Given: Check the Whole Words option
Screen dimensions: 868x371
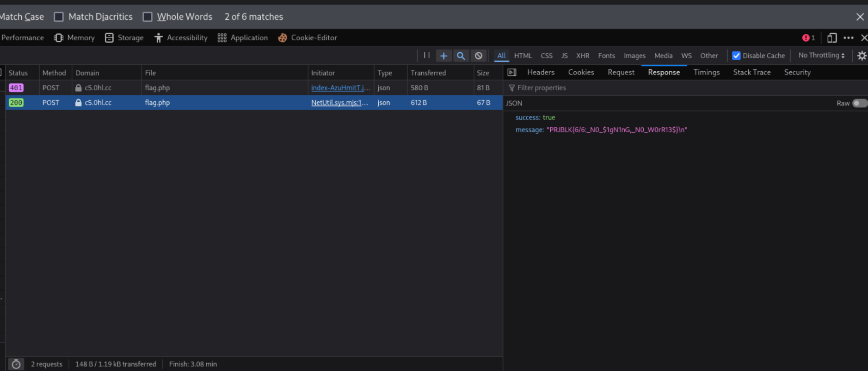Looking at the screenshot, I should tap(148, 17).
